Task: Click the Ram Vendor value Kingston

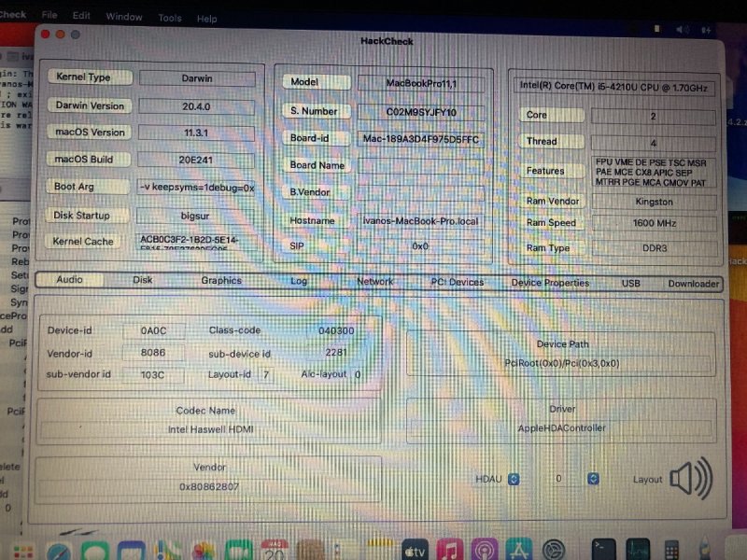Action: 655,202
